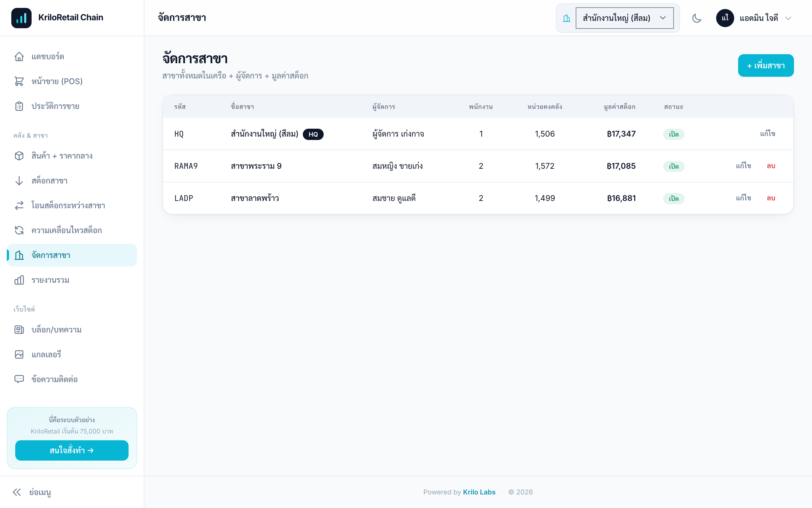Go to แดชบอร์ด menu item

72,56
